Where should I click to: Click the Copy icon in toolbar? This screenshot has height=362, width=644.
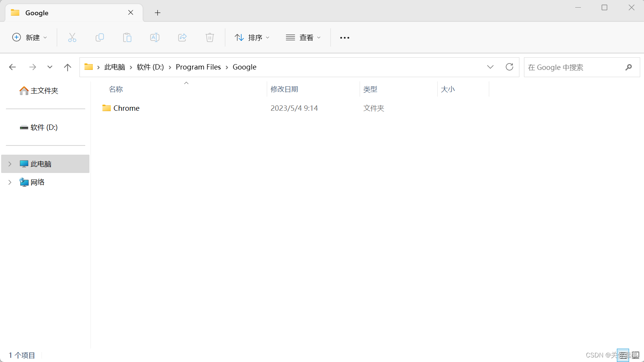coord(100,37)
